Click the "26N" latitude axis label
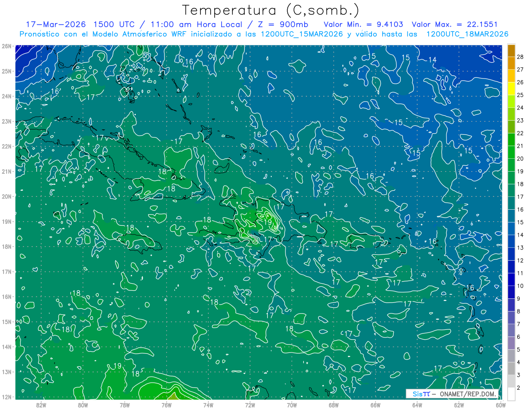Screen dimensions: 532x411 click(x=6, y=46)
